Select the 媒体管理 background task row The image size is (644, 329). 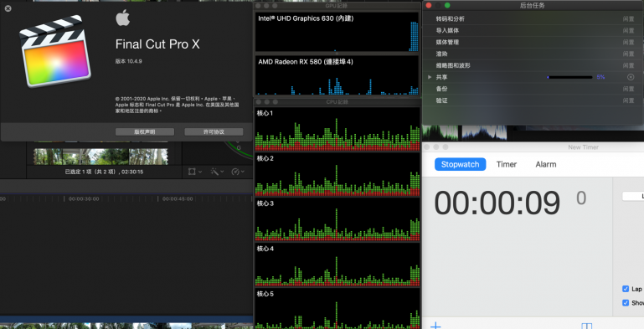point(533,42)
